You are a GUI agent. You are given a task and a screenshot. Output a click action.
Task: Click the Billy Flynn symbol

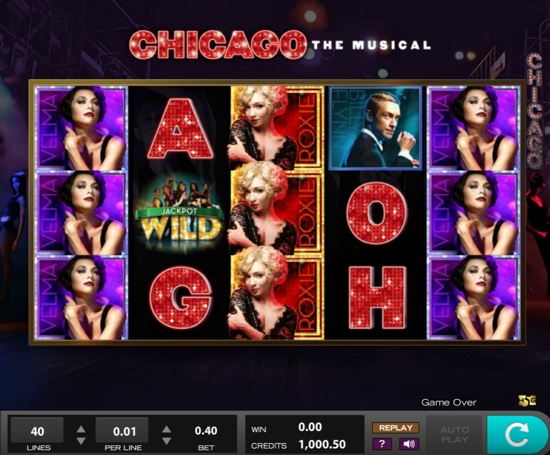(x=375, y=128)
